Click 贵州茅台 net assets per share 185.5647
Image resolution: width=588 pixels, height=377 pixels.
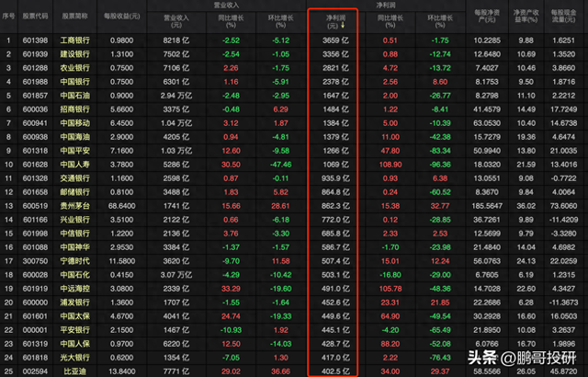(487, 206)
